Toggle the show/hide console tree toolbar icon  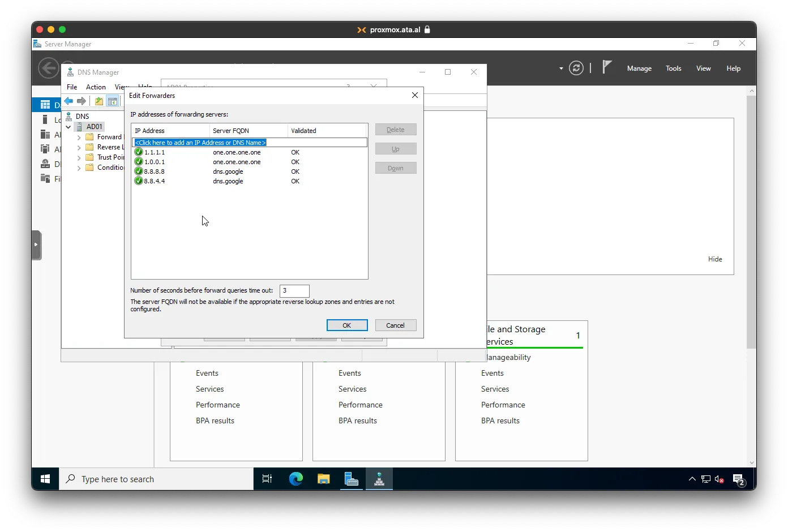click(x=113, y=101)
